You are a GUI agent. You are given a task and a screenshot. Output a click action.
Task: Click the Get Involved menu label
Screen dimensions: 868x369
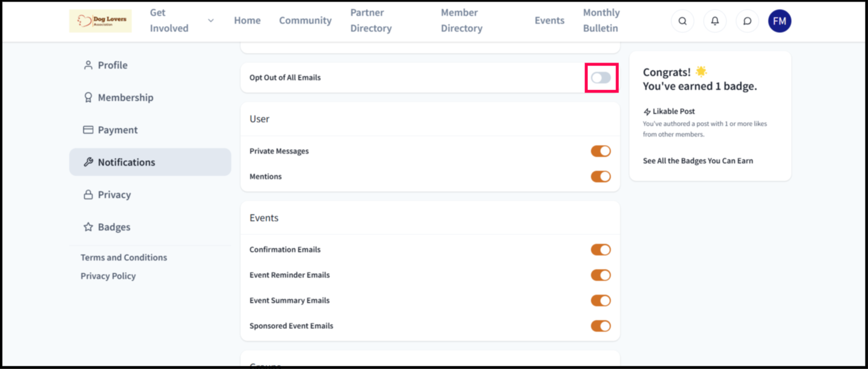point(169,20)
